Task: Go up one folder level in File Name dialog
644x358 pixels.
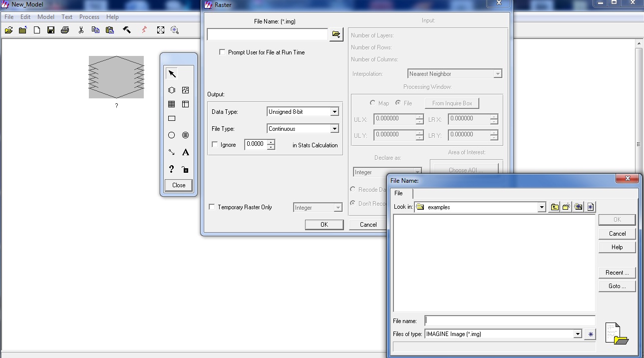Action: pos(555,207)
